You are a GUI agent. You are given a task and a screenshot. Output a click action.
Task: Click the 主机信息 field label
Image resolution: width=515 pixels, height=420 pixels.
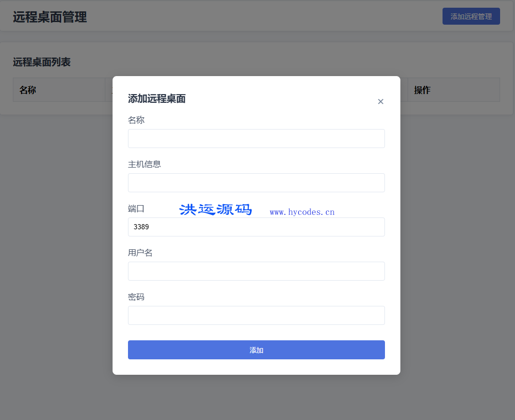point(144,164)
